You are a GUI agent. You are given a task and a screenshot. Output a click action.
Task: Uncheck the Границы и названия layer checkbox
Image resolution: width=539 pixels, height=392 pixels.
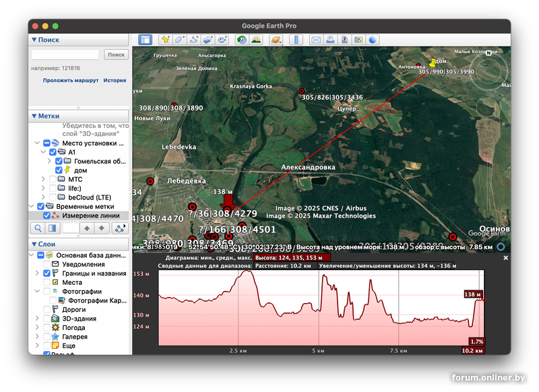click(x=46, y=273)
